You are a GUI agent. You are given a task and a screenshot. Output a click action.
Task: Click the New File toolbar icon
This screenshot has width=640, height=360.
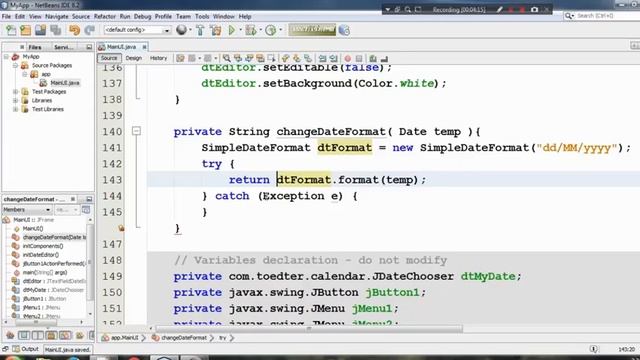point(11,30)
